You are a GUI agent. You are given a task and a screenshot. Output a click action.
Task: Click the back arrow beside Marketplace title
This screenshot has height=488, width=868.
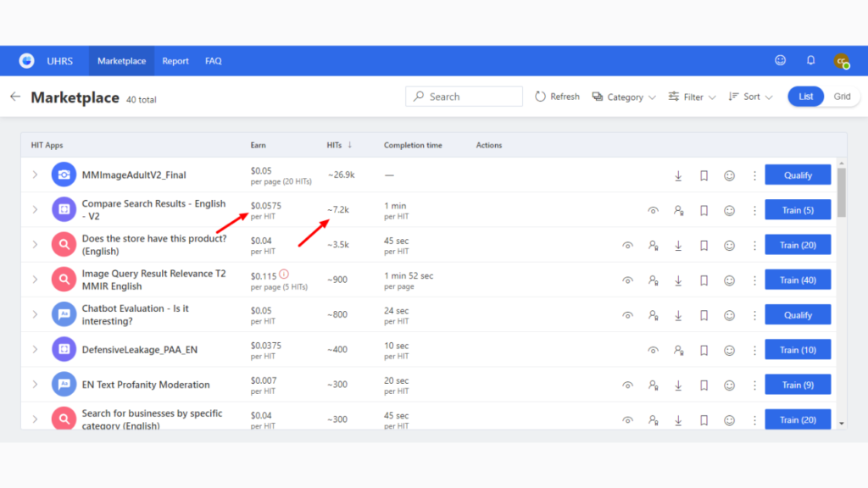(15, 97)
